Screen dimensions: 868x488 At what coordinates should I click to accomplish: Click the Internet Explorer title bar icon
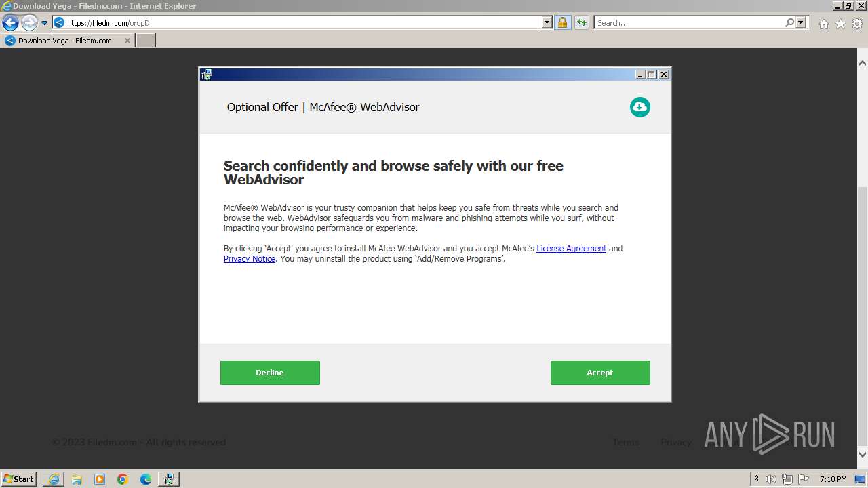point(6,6)
